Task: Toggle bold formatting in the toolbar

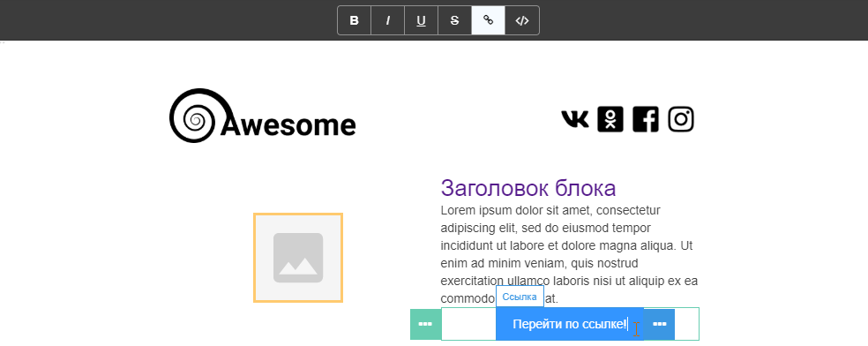Action: click(x=355, y=20)
